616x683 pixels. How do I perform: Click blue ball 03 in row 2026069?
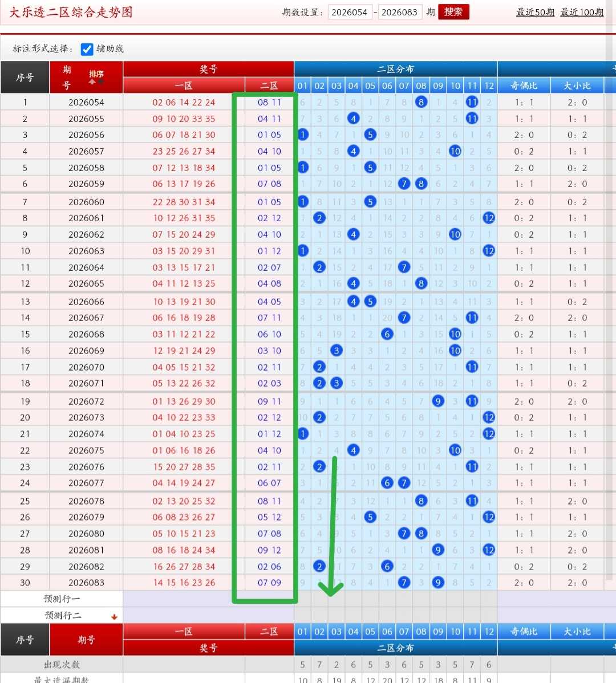click(336, 350)
